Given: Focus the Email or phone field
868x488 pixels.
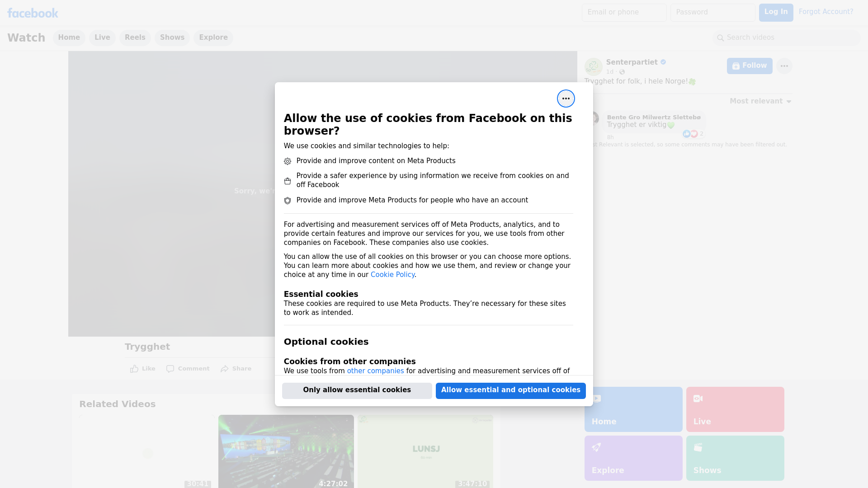Looking at the screenshot, I should [624, 13].
